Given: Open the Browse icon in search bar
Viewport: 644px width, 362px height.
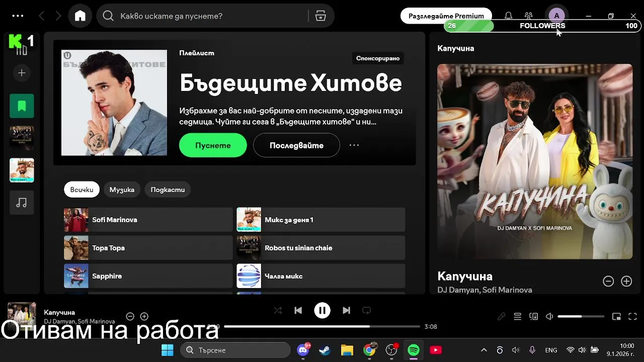Looking at the screenshot, I should pyautogui.click(x=320, y=16).
